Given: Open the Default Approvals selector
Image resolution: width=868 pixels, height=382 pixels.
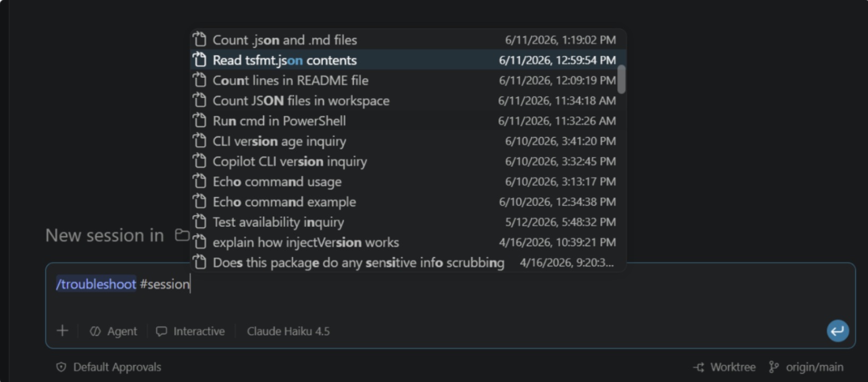Looking at the screenshot, I should tap(108, 367).
